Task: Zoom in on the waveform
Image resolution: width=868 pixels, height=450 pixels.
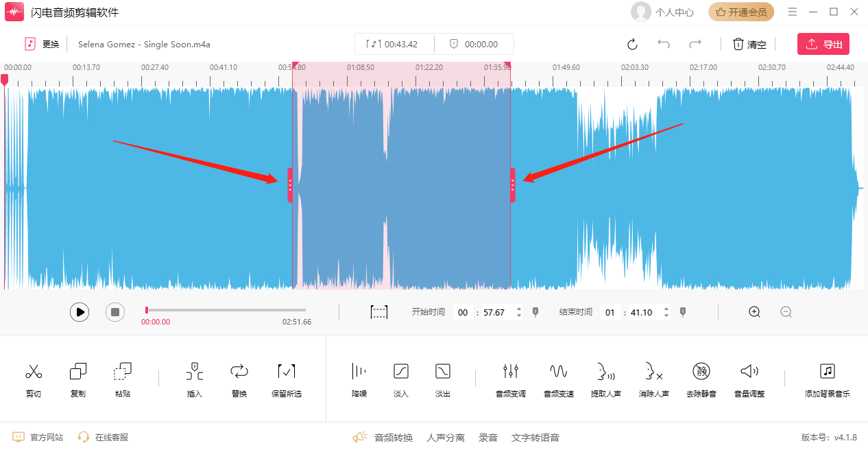Action: 755,312
